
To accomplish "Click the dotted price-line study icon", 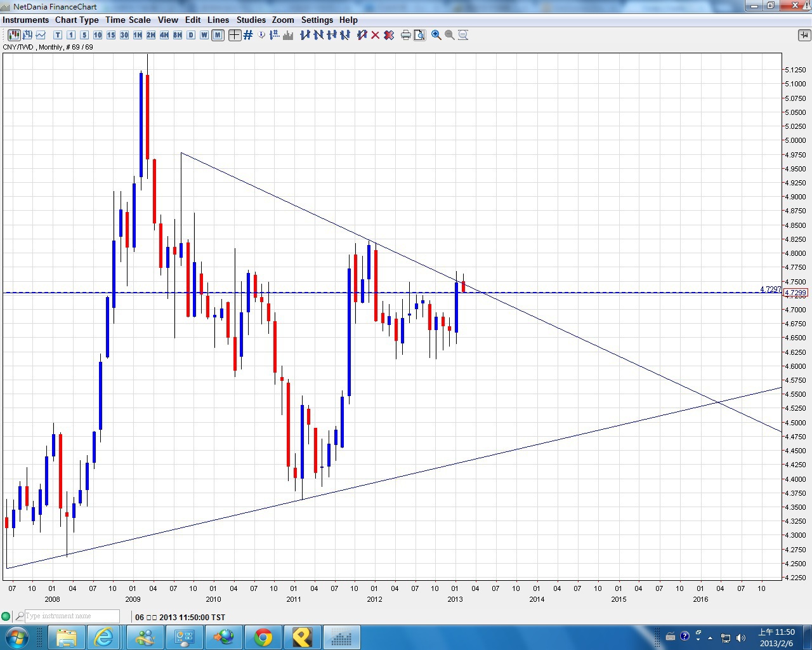I will pos(275,35).
